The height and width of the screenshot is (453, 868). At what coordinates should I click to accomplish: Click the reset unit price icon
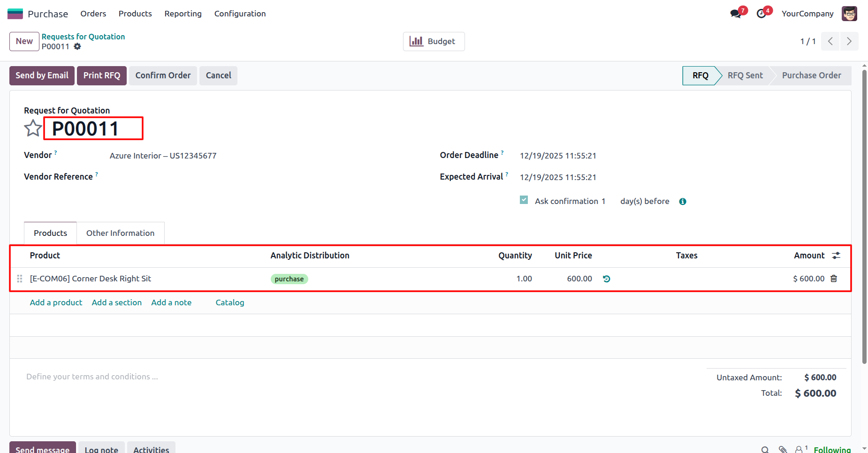[x=607, y=279]
